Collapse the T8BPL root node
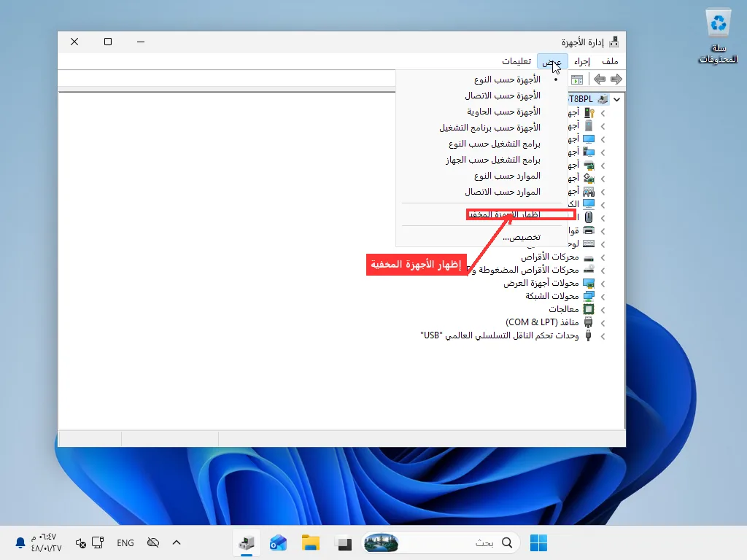747x560 pixels. 617,99
